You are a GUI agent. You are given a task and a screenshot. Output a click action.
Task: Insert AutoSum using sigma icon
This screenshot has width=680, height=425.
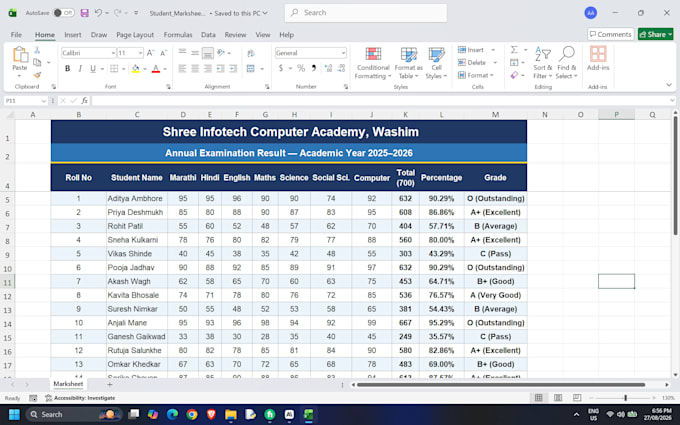coord(514,50)
